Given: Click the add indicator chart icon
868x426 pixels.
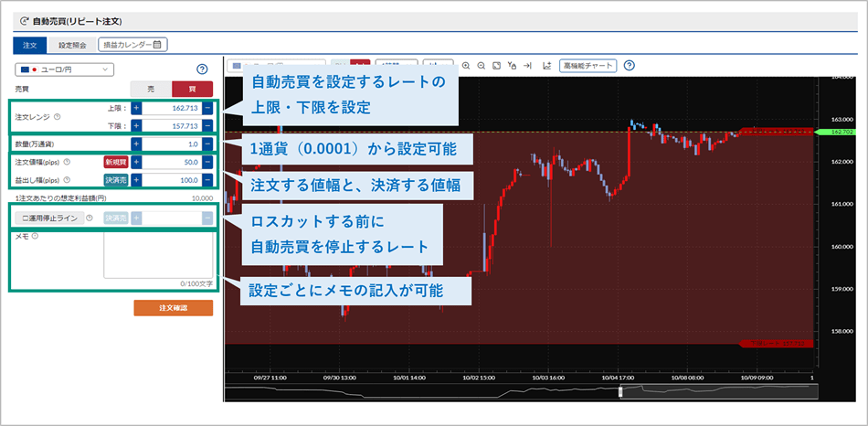Looking at the screenshot, I should point(546,66).
